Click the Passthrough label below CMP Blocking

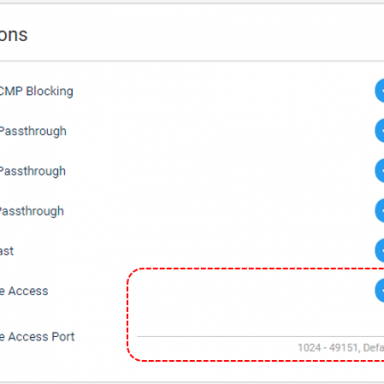pyautogui.click(x=33, y=131)
